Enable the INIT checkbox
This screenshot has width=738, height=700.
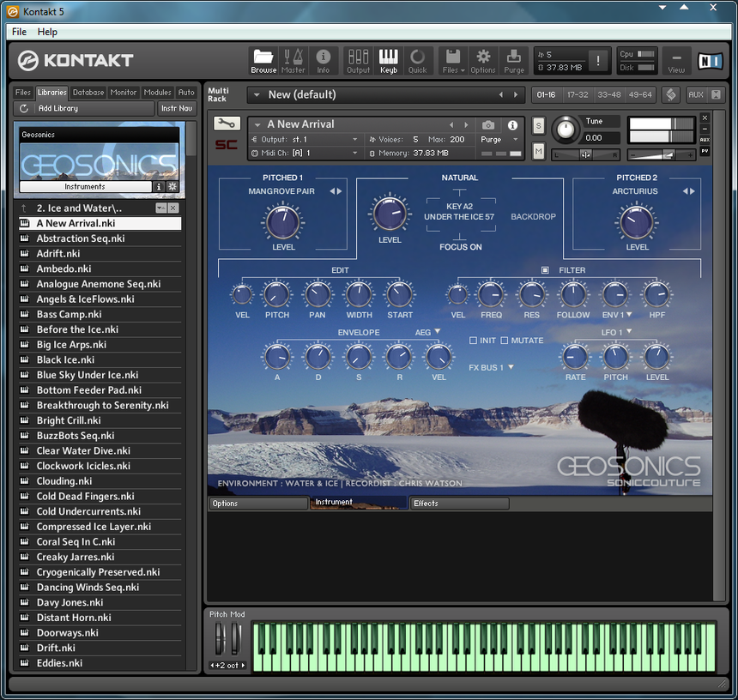click(473, 340)
